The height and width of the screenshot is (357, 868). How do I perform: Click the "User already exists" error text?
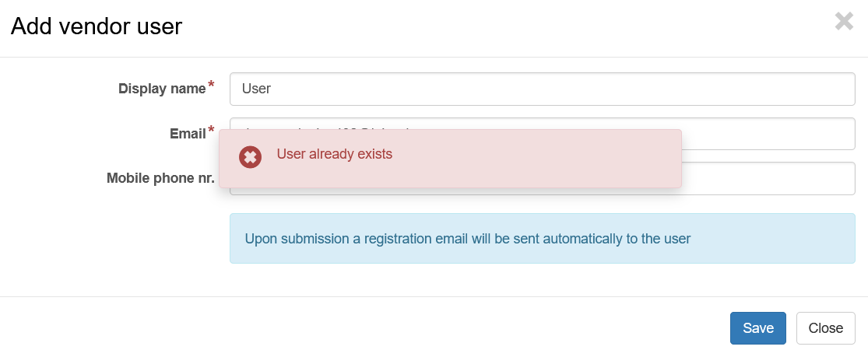point(335,154)
